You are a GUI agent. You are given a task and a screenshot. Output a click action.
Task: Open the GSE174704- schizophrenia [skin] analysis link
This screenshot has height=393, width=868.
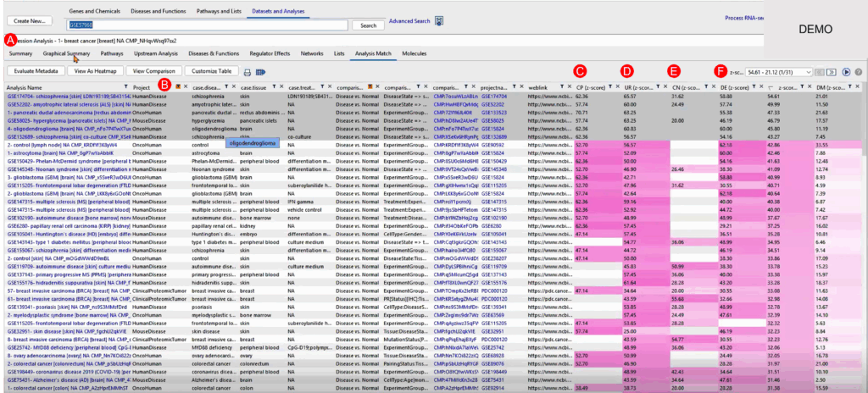(70, 96)
